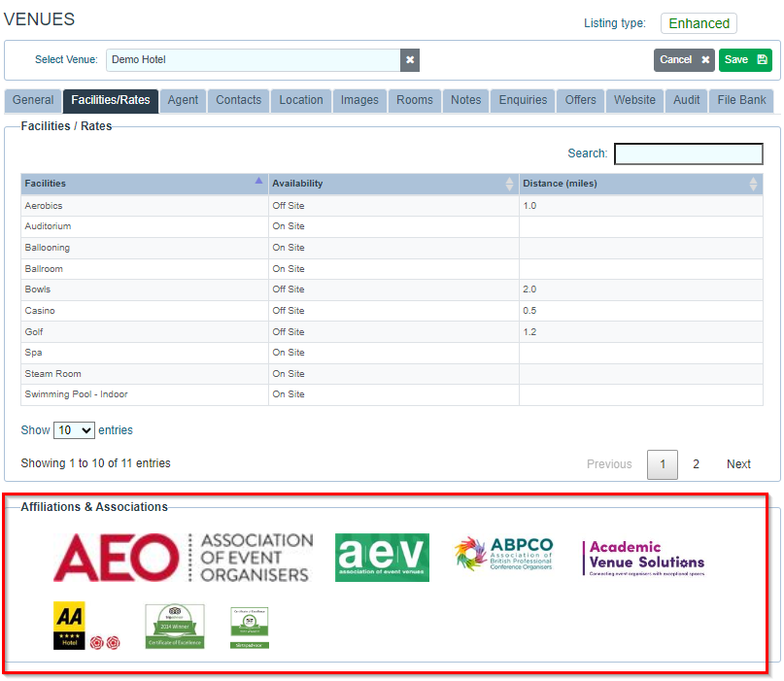Open the Show entries dropdown
Viewport: 784px width, 681px height.
coord(74,430)
